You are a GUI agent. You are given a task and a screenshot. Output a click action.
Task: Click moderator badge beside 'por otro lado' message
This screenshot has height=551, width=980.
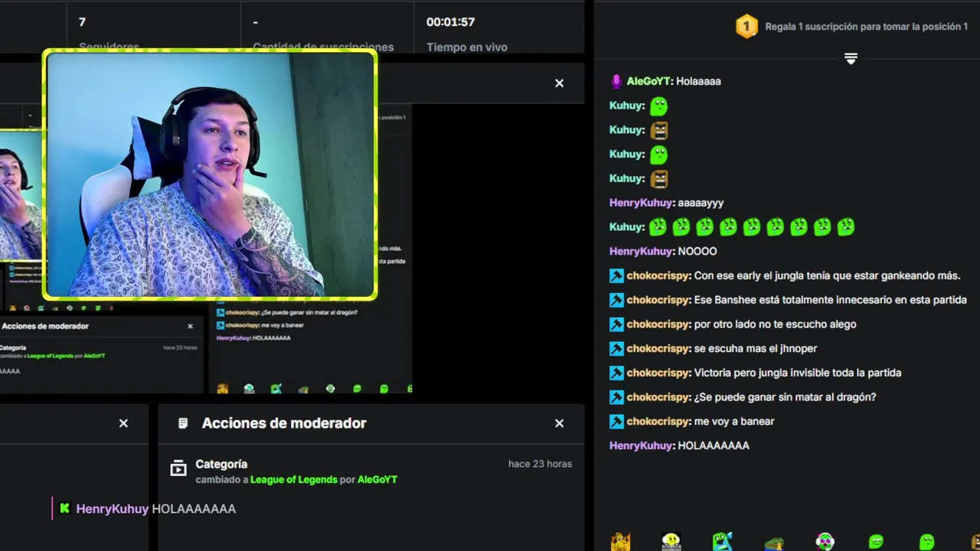[x=616, y=324]
